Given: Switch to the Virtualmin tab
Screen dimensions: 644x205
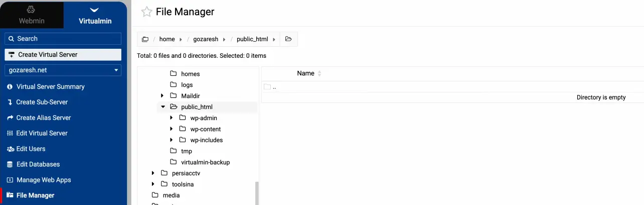Looking at the screenshot, I should 95,15.
